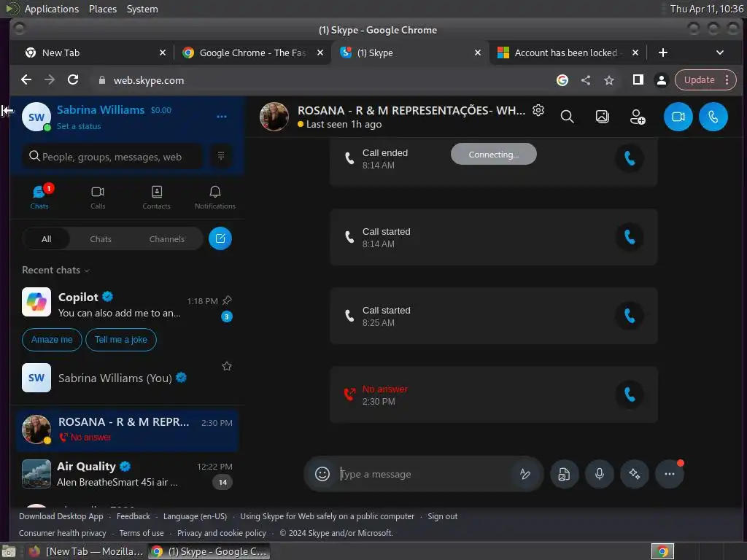747x560 pixels.
Task: Open Privacy and cookie policy link
Action: point(222,533)
